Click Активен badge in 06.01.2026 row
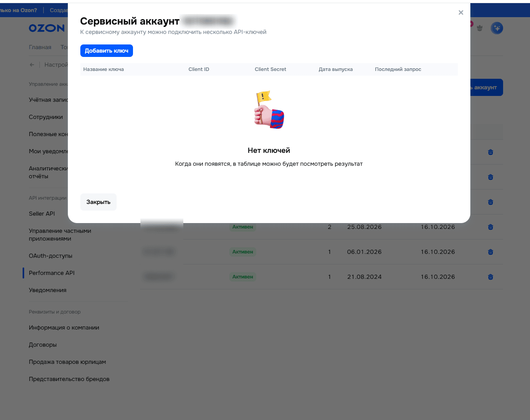 pos(243,252)
